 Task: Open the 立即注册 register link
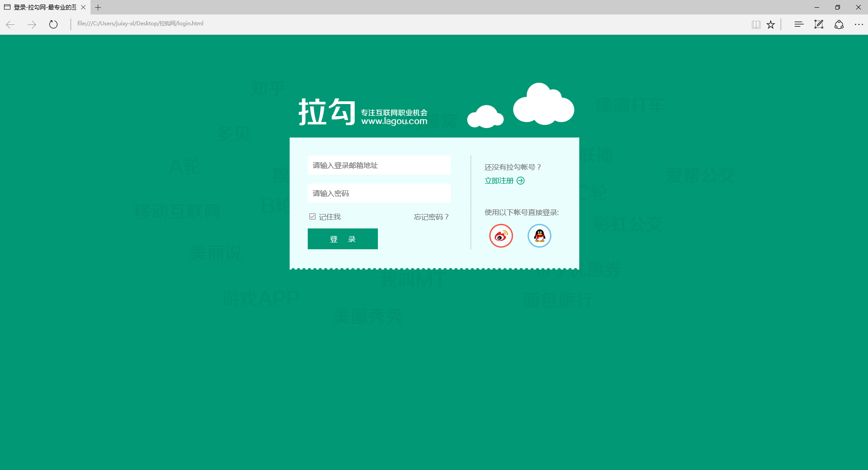tap(504, 180)
